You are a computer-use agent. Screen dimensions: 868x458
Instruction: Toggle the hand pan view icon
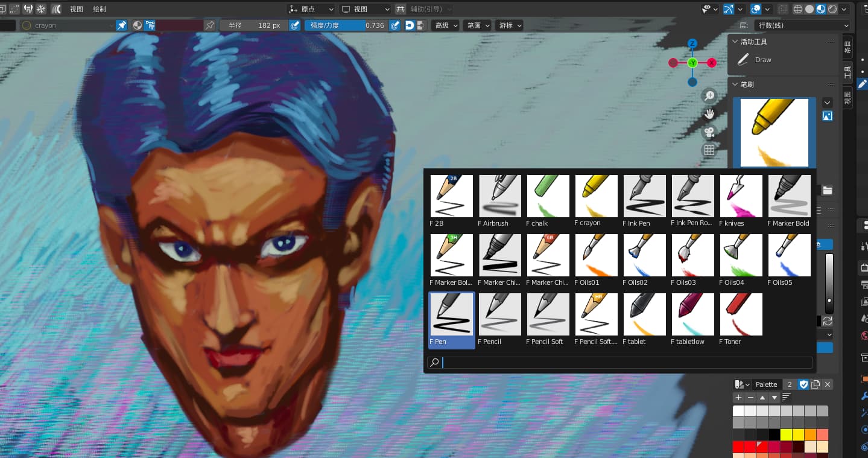click(709, 114)
